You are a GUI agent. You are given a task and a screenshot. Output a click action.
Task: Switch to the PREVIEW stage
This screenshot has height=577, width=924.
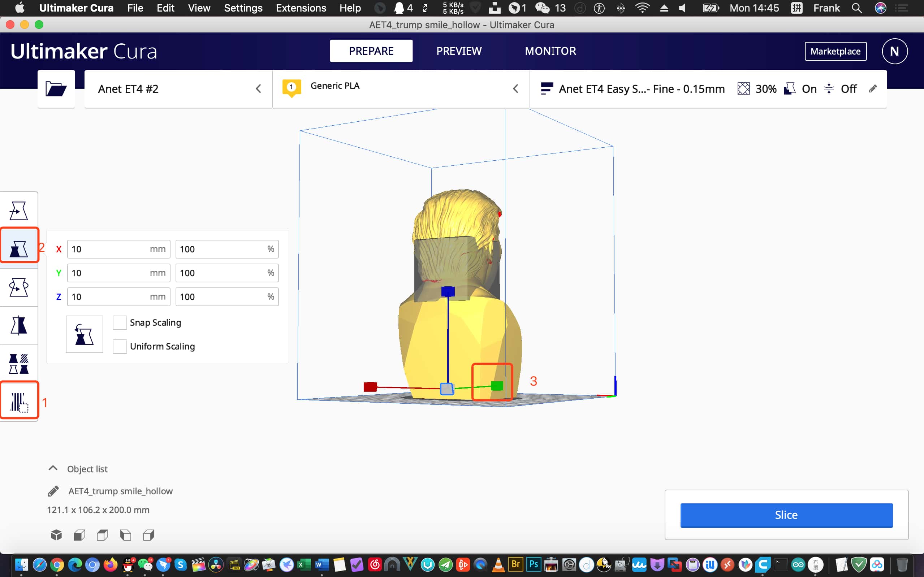[459, 51]
